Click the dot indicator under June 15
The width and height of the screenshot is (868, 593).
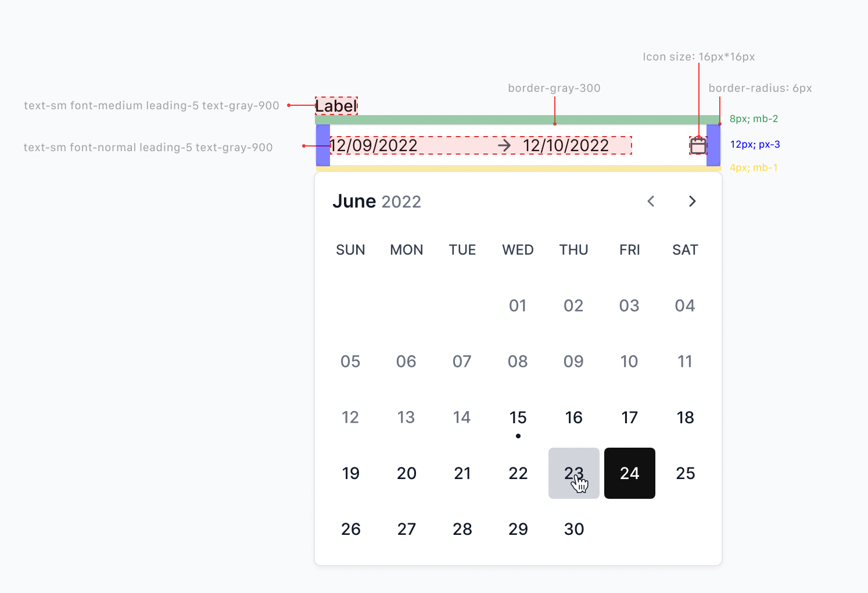point(518,435)
